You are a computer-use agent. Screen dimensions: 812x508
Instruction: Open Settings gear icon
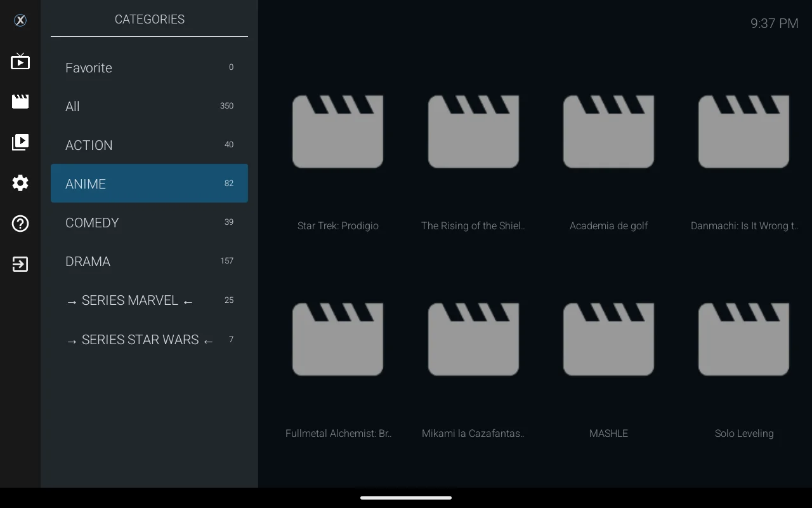[x=20, y=183]
